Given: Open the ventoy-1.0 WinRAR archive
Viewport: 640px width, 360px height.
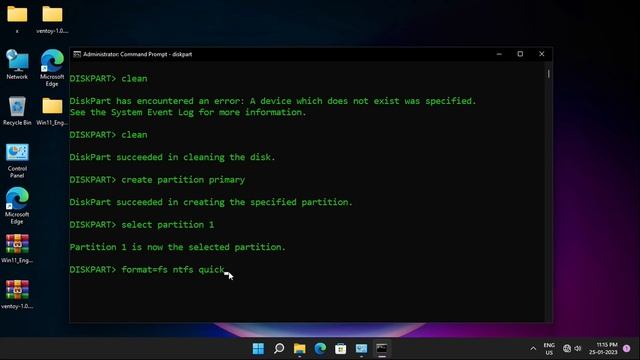Looking at the screenshot, I should tap(17, 294).
